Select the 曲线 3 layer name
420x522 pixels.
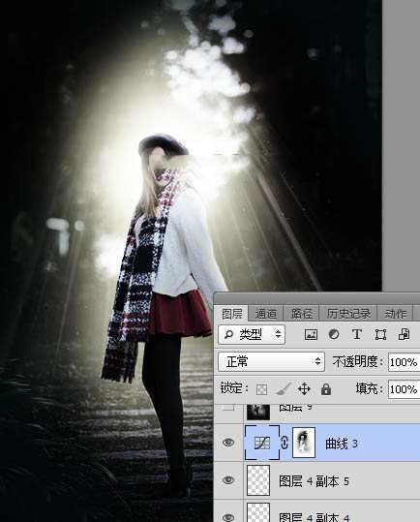342,444
